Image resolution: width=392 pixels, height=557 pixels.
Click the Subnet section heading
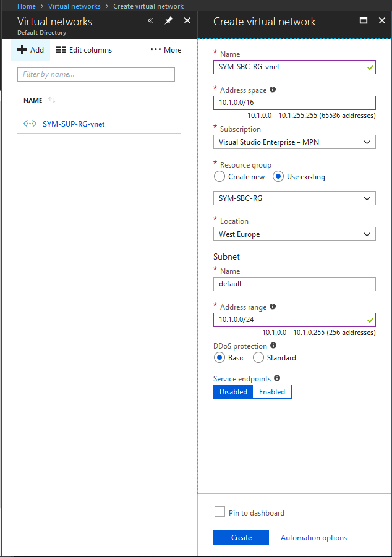pos(226,257)
